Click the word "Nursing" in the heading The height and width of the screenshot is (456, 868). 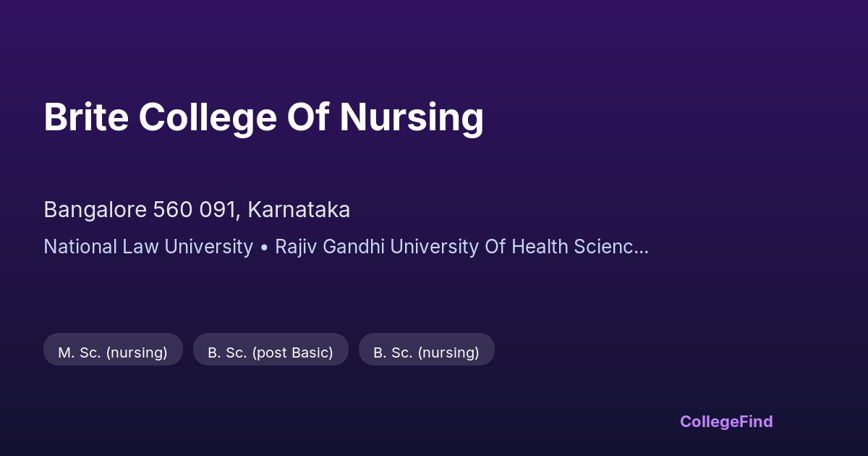(412, 117)
